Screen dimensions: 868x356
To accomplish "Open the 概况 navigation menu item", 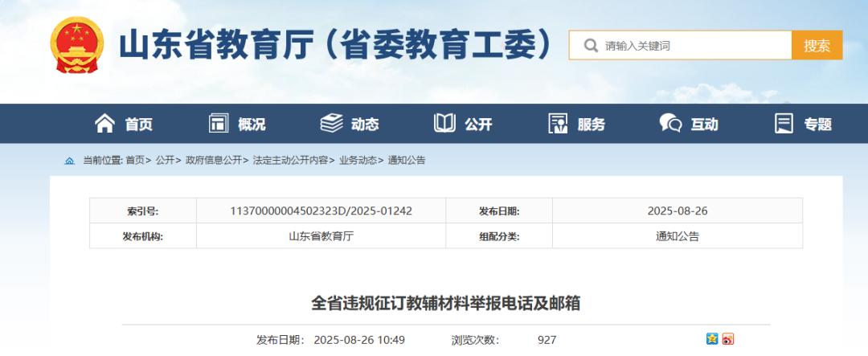I will (x=252, y=124).
